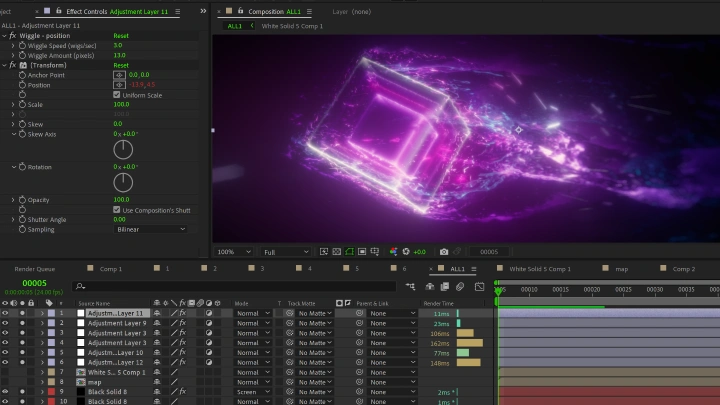This screenshot has height=405, width=720.
Task: Toggle the Position stopwatch in Transform
Action: (x=22, y=85)
